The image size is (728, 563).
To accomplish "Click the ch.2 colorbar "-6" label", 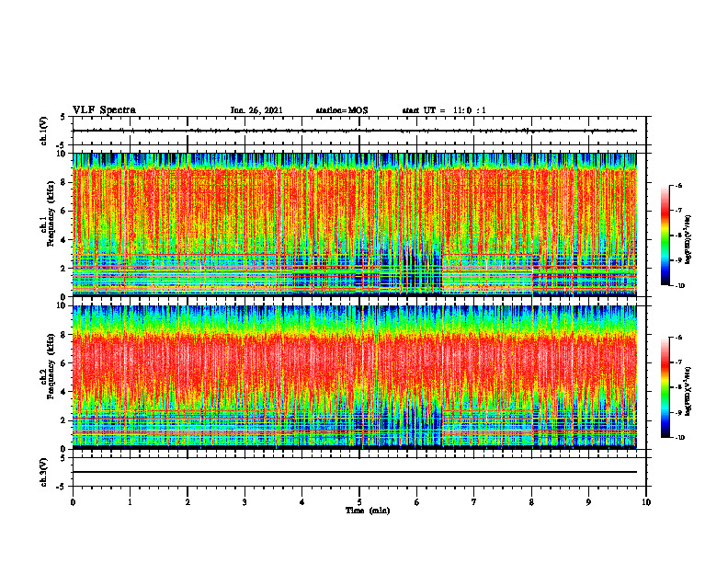I will 678,338.
